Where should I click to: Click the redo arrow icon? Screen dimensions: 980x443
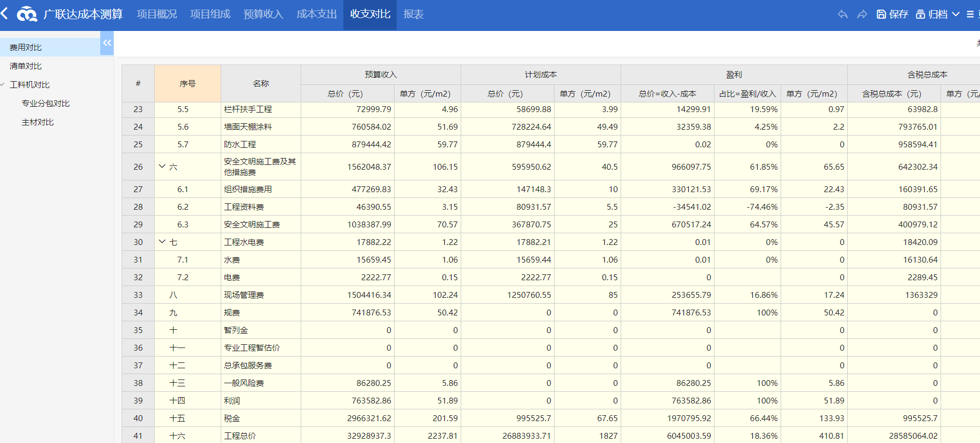(x=862, y=14)
